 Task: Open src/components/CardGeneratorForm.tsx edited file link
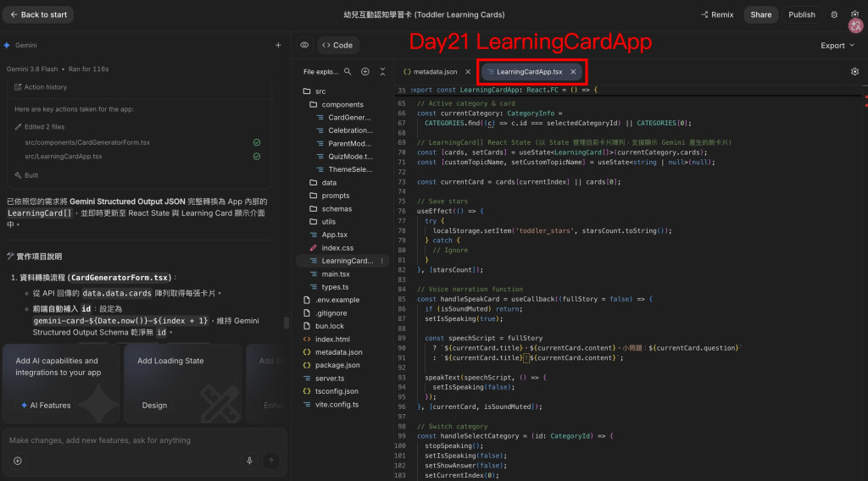pyautogui.click(x=87, y=142)
